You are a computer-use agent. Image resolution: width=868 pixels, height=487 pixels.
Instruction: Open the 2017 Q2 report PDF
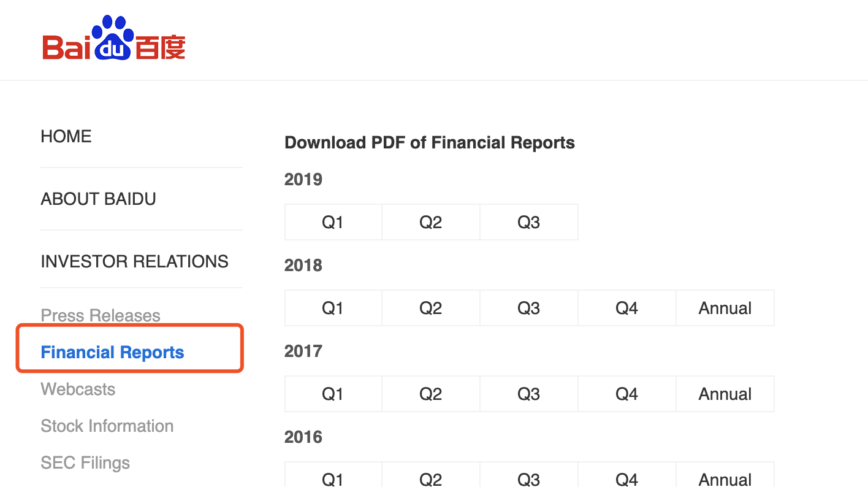click(x=430, y=394)
